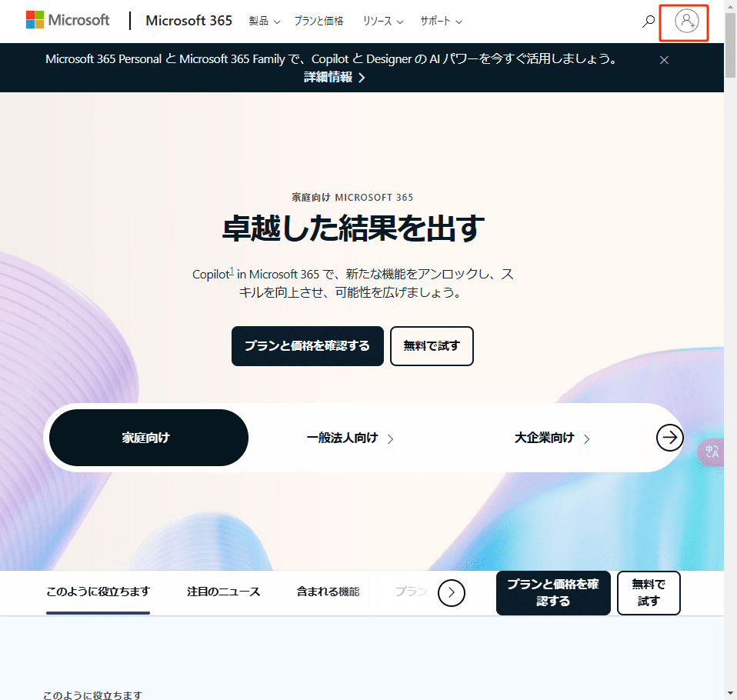Open the sign-in account icon
Image resolution: width=737 pixels, height=700 pixels.
coord(686,22)
